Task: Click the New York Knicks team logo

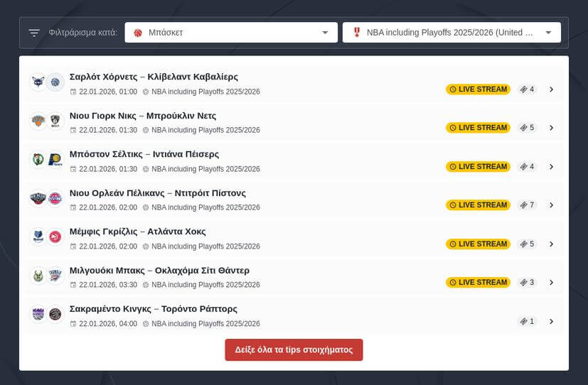Action: coord(38,121)
